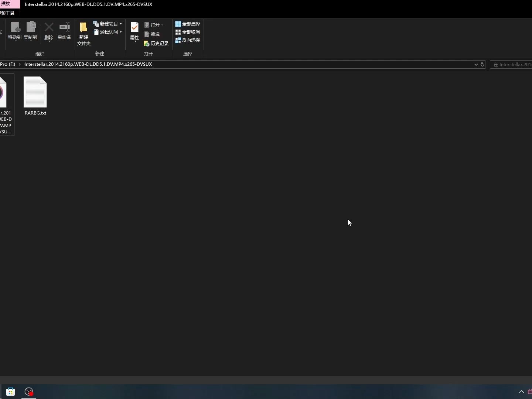Click the address bar refresh icon
This screenshot has height=399, width=532.
(482, 64)
